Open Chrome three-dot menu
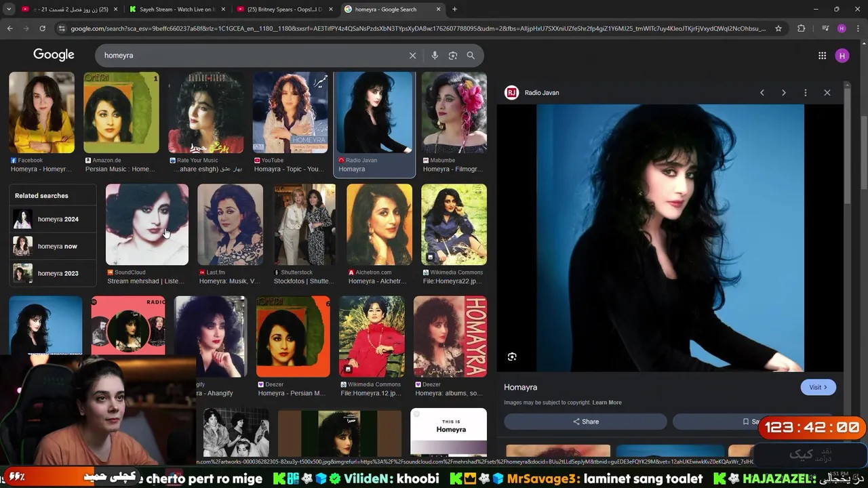This screenshot has height=488, width=868. (858, 28)
